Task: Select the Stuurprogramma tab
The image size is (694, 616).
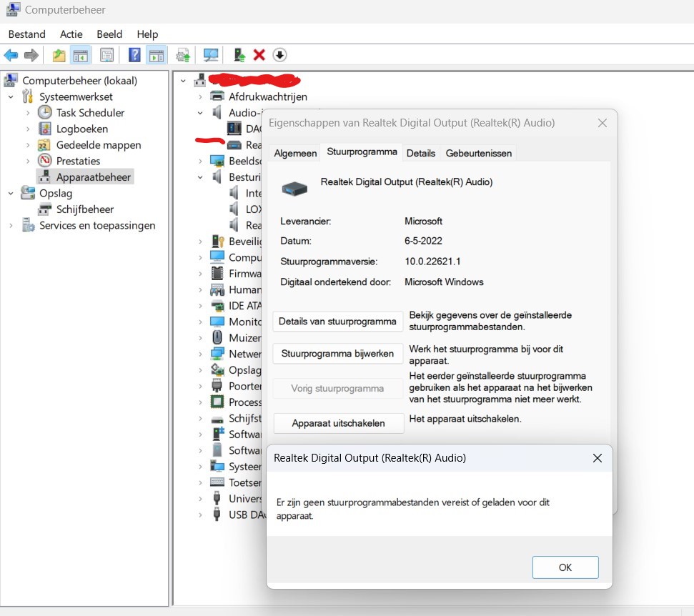Action: pos(362,151)
